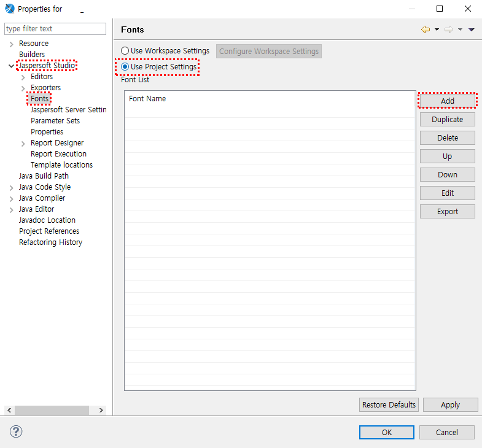Select Java Build Path tree item
This screenshot has width=482, height=448.
click(44, 176)
